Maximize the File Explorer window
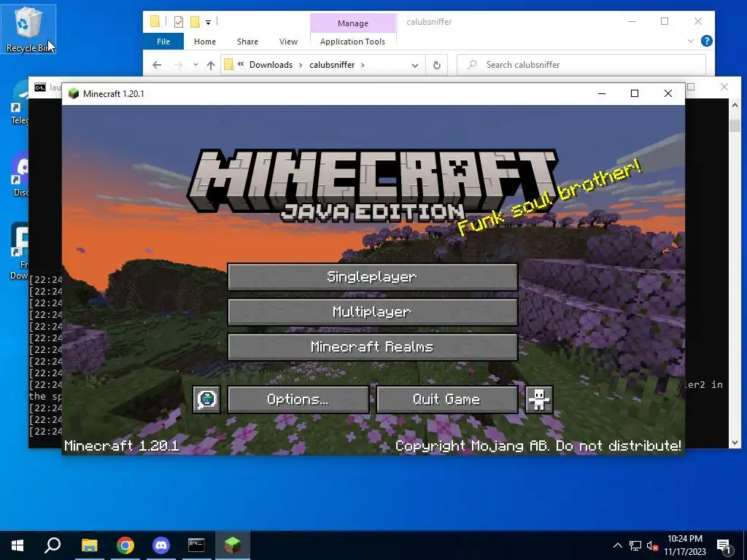Viewport: 747px width, 560px height. pos(665,21)
